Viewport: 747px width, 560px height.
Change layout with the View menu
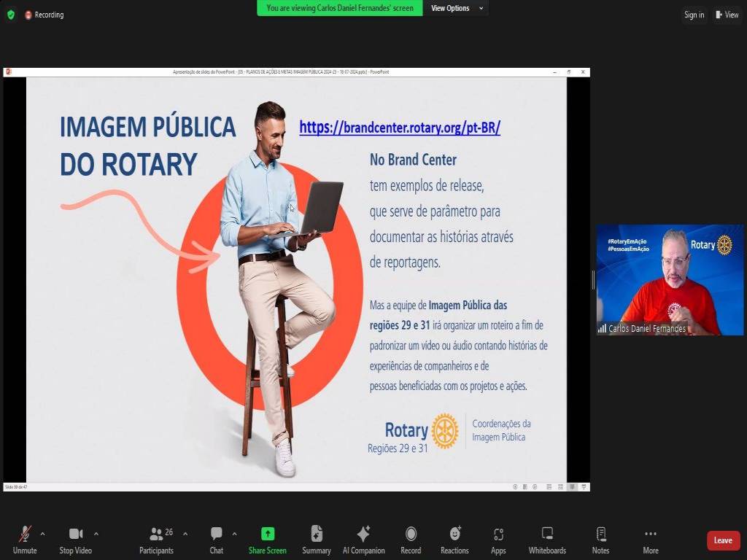tap(727, 15)
